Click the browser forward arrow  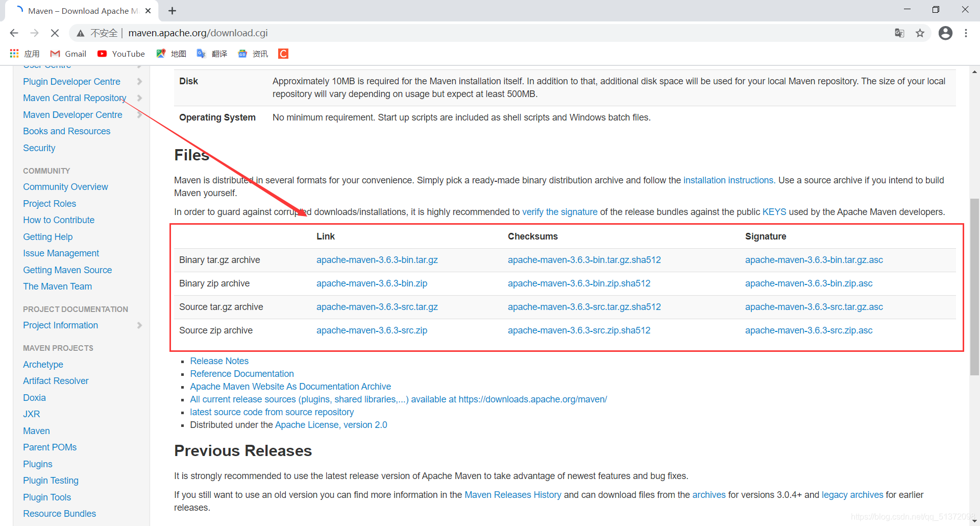coord(34,33)
